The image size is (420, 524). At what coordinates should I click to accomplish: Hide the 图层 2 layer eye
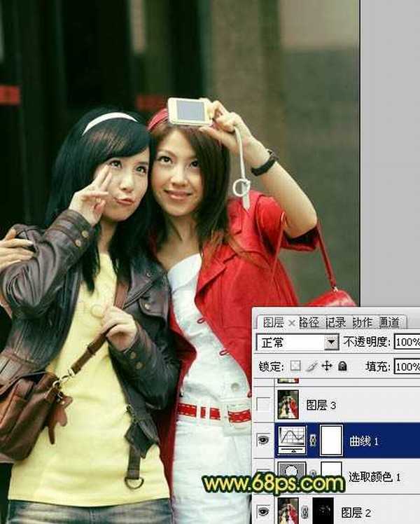263,511
